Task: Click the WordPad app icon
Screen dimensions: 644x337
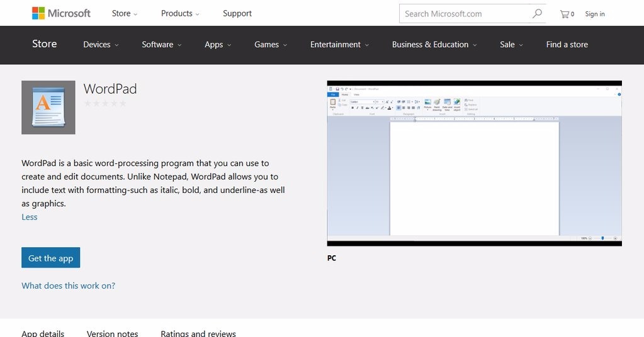Action: point(48,108)
